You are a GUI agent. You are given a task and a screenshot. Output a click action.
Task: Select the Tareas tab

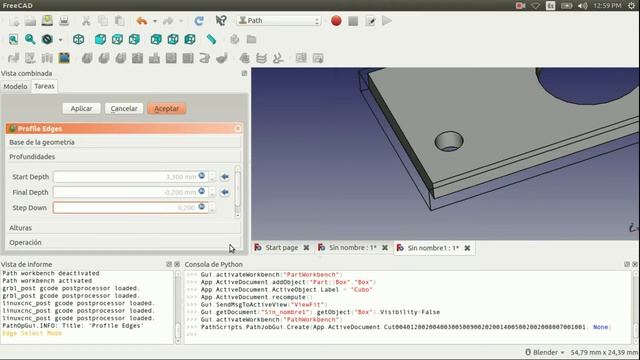[44, 86]
